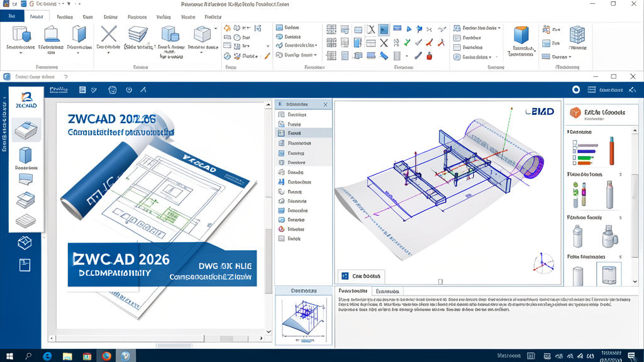Open the blue leftmost ribbon tab
Viewport: 644px width, 362px height.
click(x=12, y=16)
